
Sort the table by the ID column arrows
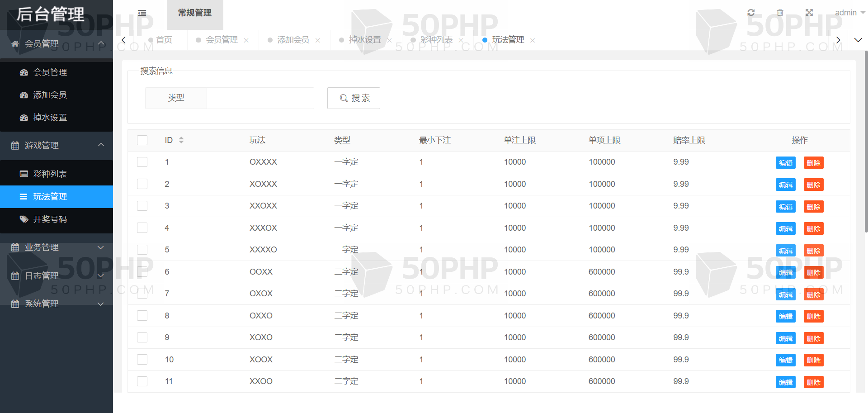pyautogui.click(x=181, y=140)
